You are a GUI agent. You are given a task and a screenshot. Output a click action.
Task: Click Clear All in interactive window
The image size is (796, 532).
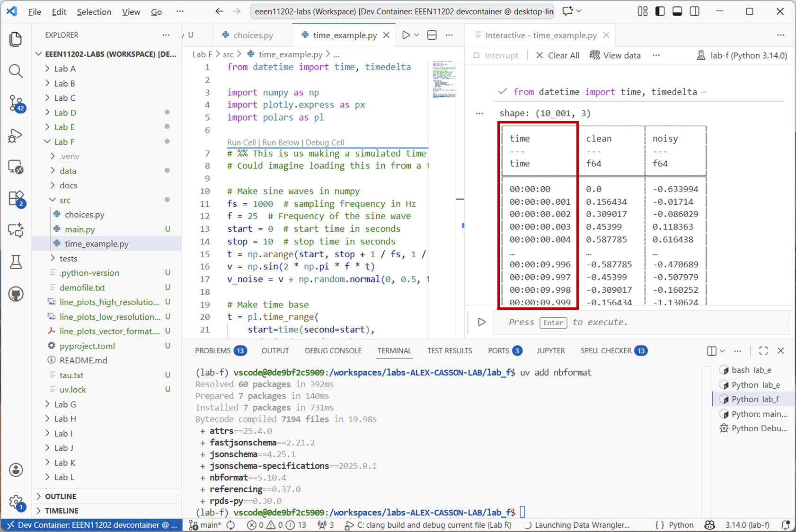pos(557,55)
